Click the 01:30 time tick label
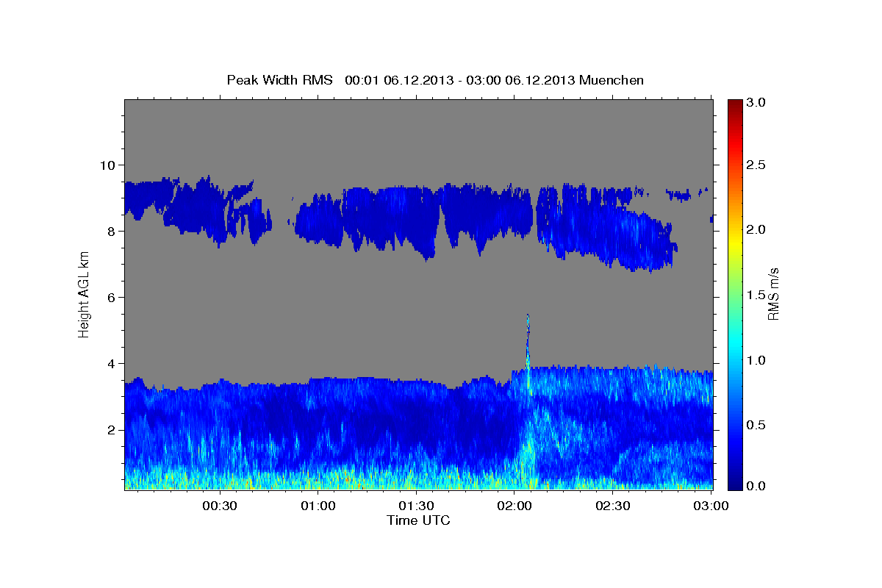This screenshot has height=588, width=882. (416, 506)
